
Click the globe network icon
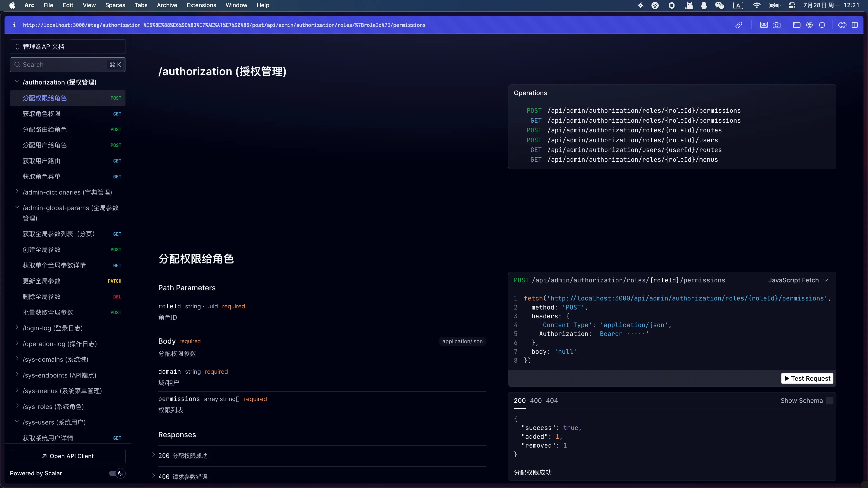pyautogui.click(x=809, y=25)
